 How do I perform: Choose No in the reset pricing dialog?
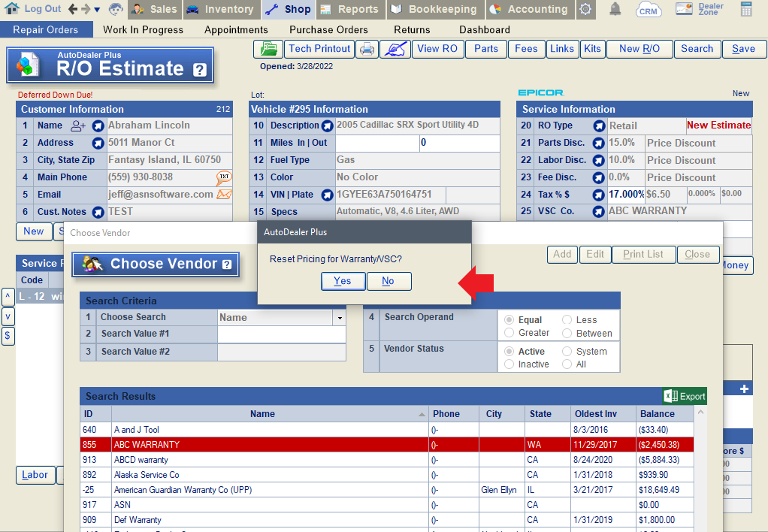(x=389, y=281)
